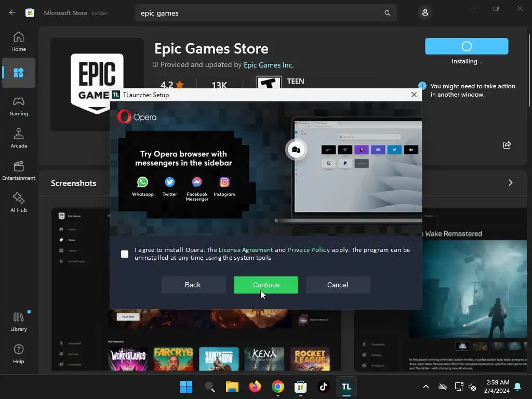Open the License Agreement link
Image resolution: width=532 pixels, height=399 pixels.
(246, 250)
